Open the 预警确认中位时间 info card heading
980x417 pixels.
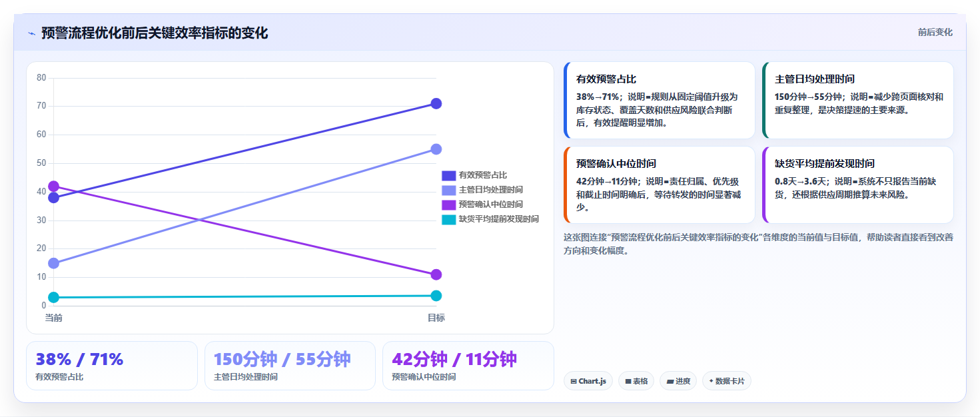click(616, 163)
